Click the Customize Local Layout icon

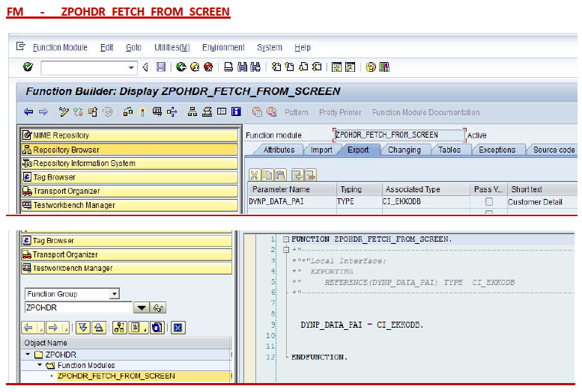click(384, 67)
